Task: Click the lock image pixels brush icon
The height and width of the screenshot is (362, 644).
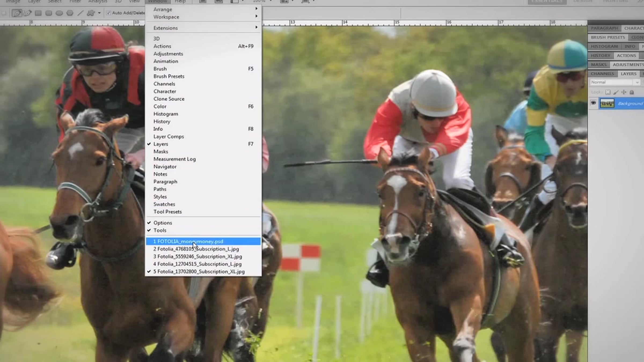Action: (616, 92)
